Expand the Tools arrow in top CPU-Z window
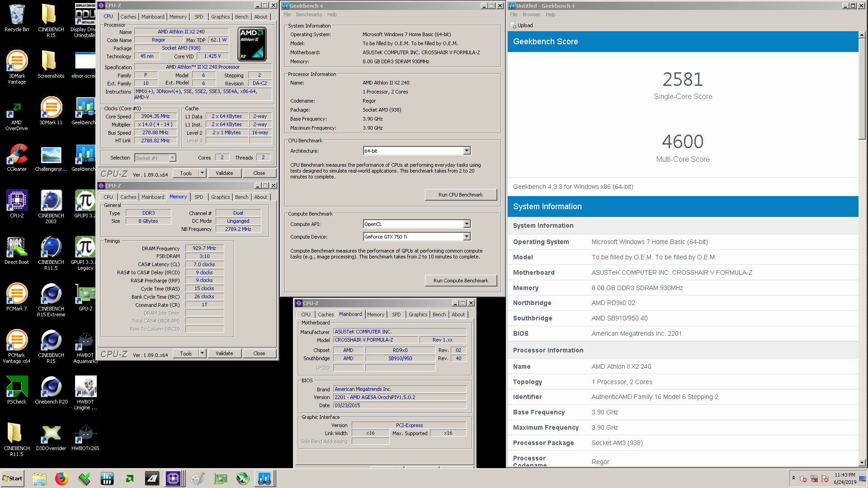This screenshot has height=488, width=868. pos(202,173)
